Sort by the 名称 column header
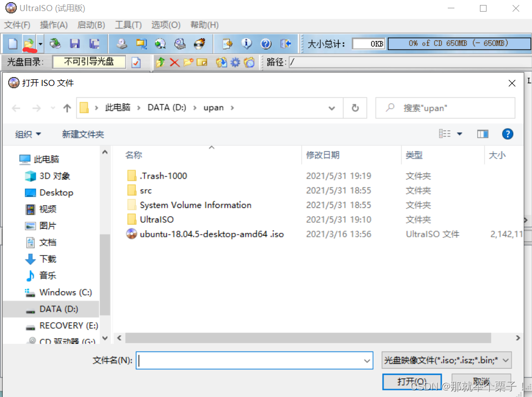Viewport: 532px width, 397px height. 134,155
